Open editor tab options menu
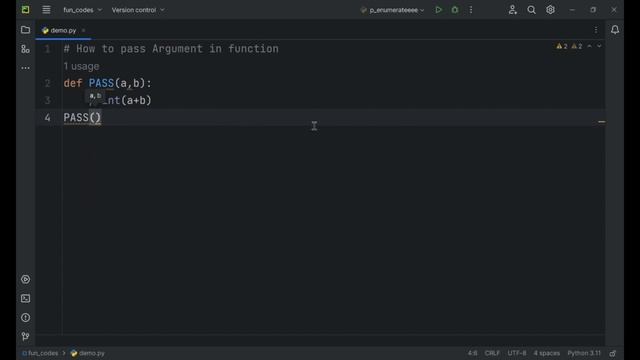This screenshot has width=640, height=360. tap(596, 30)
